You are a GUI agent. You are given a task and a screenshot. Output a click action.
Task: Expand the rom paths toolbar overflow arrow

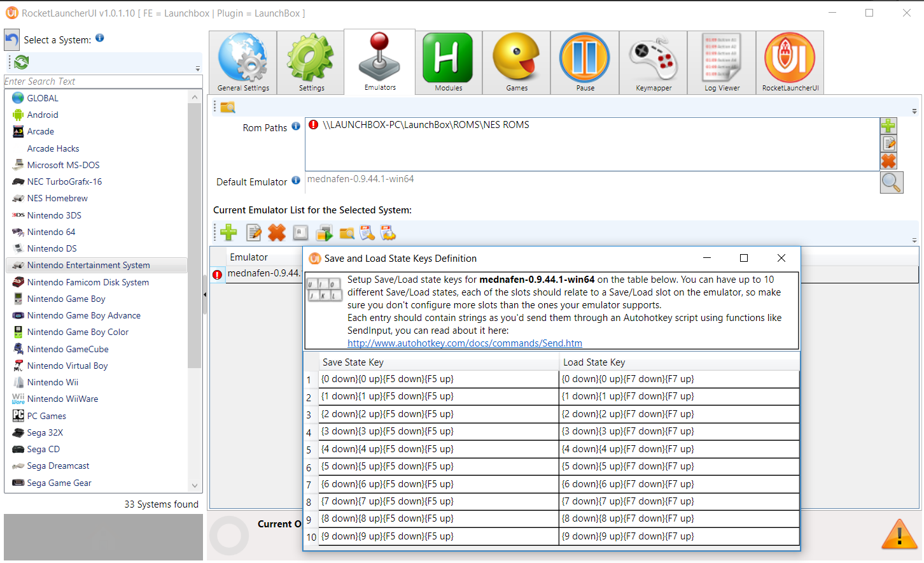(x=914, y=111)
